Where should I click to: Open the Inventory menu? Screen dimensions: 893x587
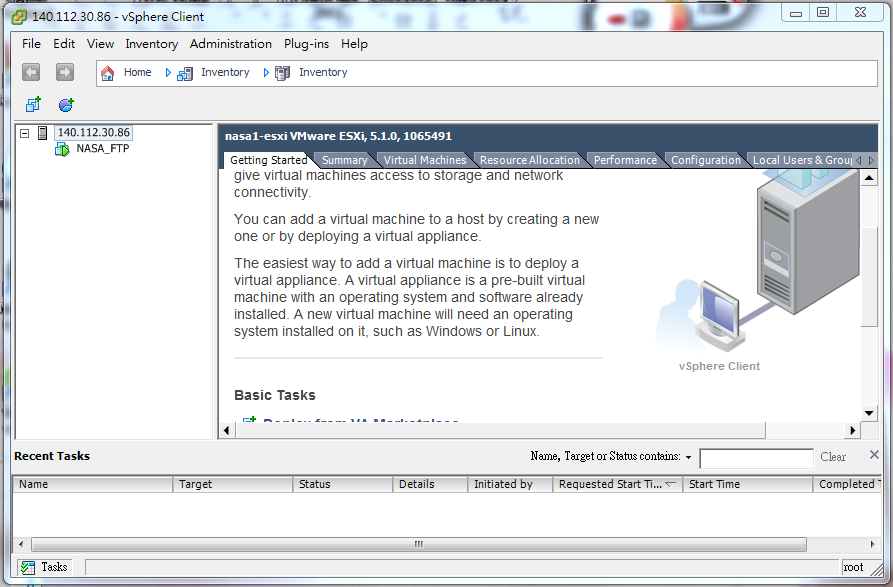(151, 44)
